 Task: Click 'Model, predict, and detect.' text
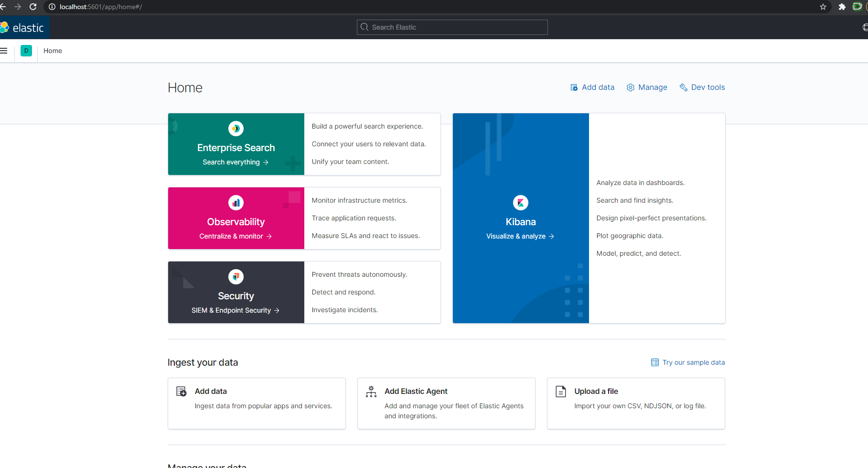(639, 253)
